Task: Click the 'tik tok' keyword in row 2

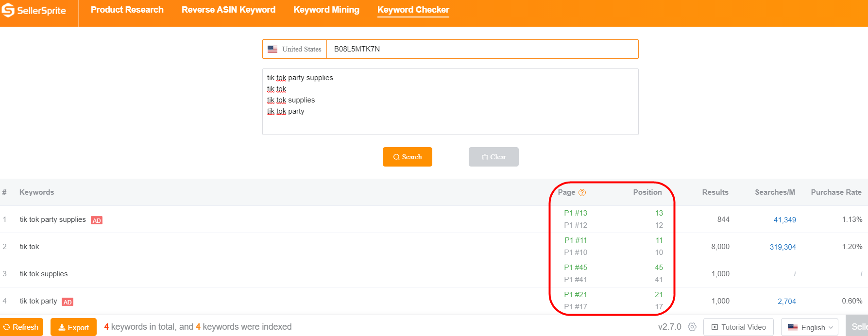Action: (x=29, y=247)
